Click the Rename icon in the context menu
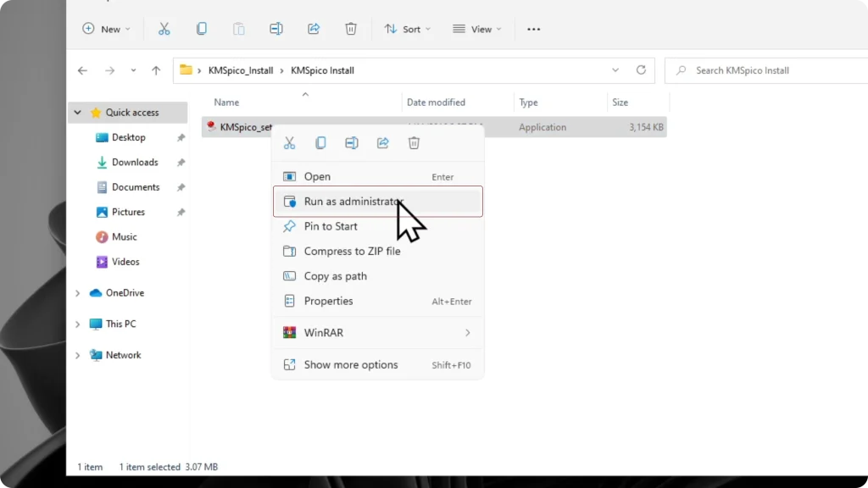Viewport: 868px width, 488px height. [352, 143]
